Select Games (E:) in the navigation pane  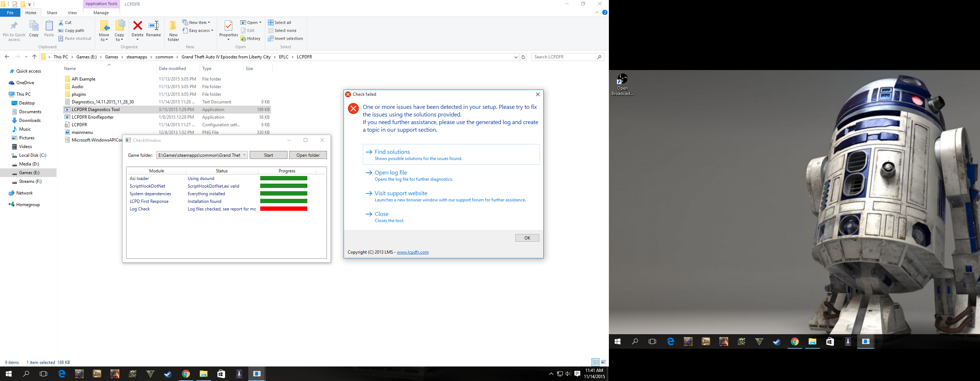pyautogui.click(x=29, y=173)
